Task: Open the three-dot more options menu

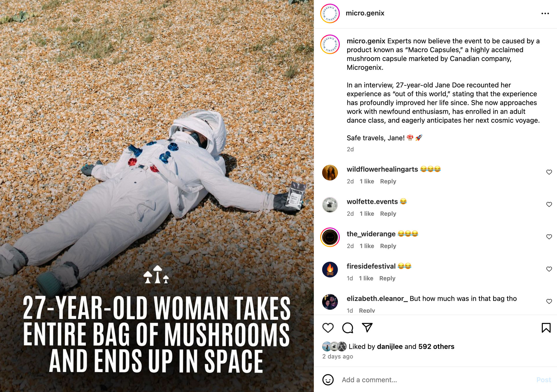Action: [545, 13]
